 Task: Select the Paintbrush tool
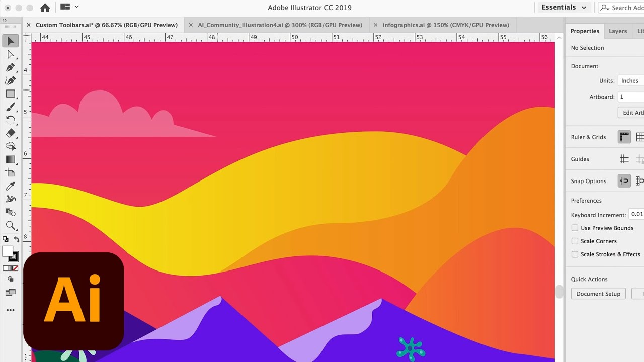tap(11, 107)
